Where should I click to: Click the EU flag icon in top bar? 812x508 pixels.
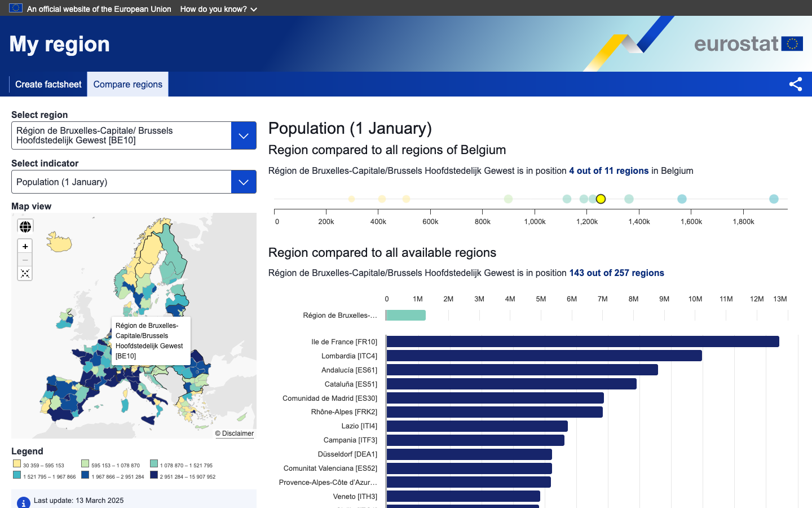[16, 8]
